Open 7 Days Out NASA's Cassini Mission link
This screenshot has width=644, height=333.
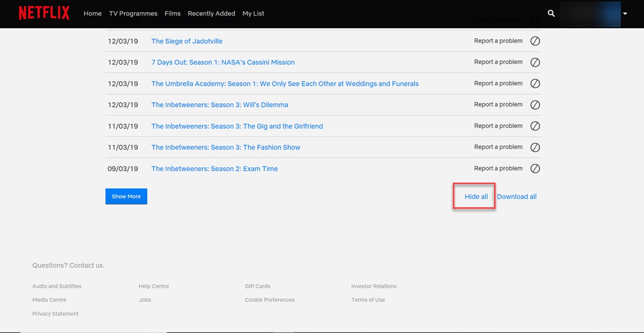pos(223,62)
